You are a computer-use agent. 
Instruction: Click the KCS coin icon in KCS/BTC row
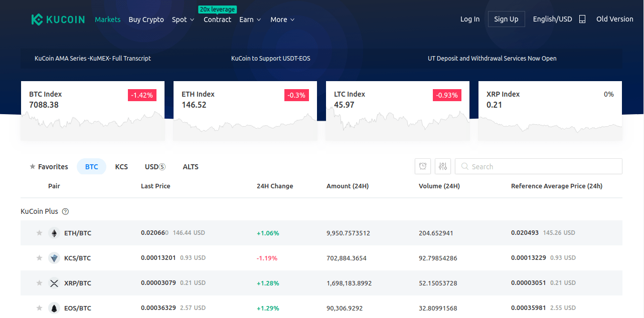tap(54, 258)
